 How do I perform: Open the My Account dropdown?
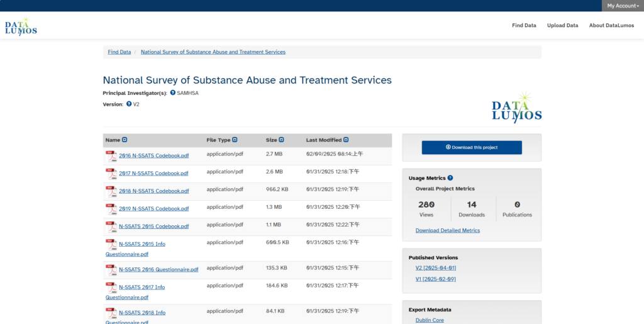[623, 6]
